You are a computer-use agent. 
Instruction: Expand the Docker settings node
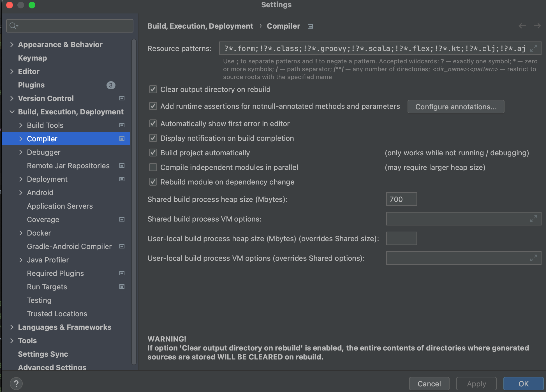point(21,233)
